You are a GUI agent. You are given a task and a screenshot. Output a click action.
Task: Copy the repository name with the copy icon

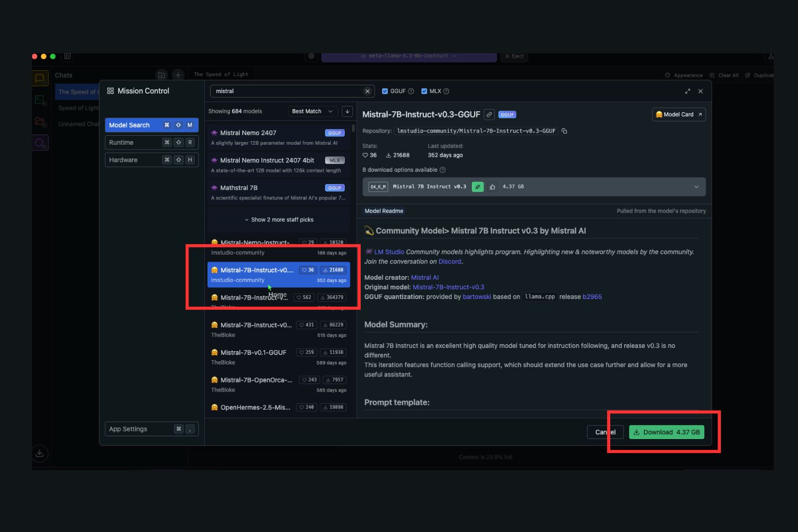pos(564,131)
